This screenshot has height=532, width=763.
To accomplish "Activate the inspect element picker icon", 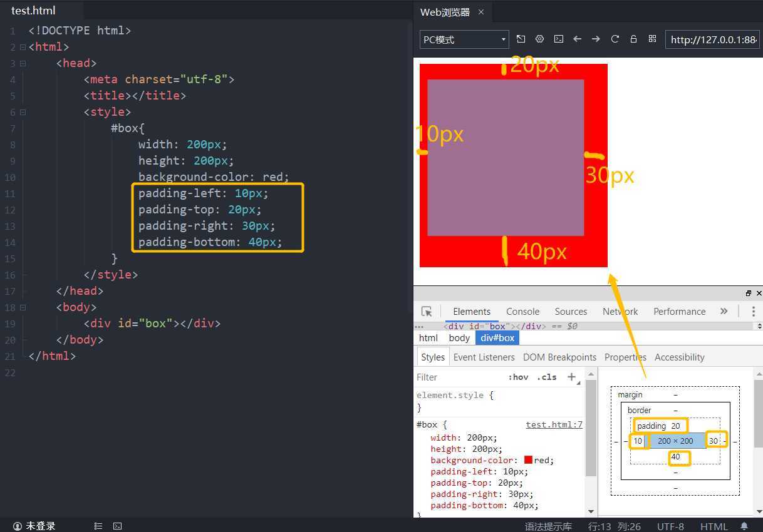I will (427, 312).
